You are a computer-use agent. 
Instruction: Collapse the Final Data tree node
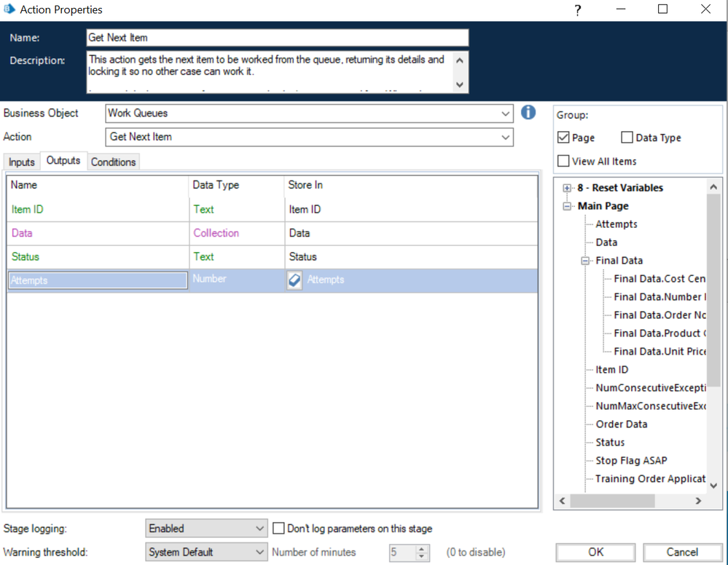(x=585, y=261)
